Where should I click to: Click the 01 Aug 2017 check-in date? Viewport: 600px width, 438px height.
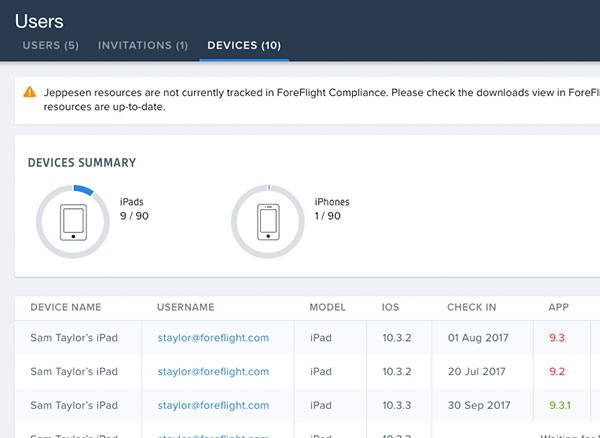pos(478,338)
